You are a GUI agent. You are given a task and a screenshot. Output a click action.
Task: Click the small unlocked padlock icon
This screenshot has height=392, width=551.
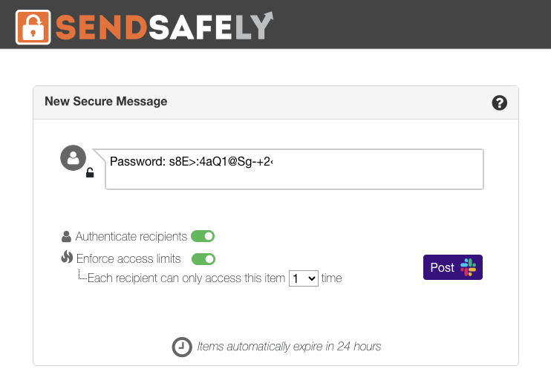[x=90, y=173]
